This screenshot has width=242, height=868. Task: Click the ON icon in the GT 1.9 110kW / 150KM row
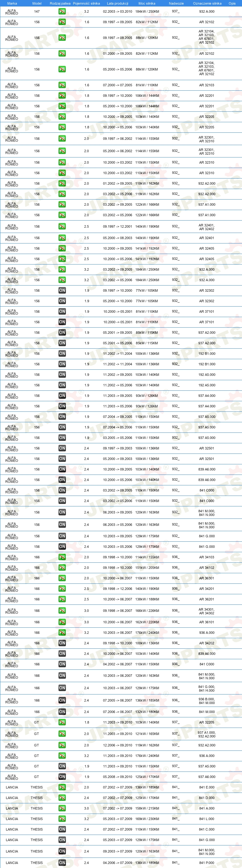62,766
